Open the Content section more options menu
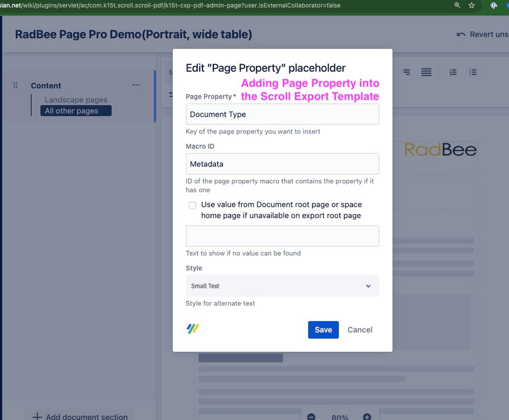Image resolution: width=509 pixels, height=420 pixels. tap(137, 85)
